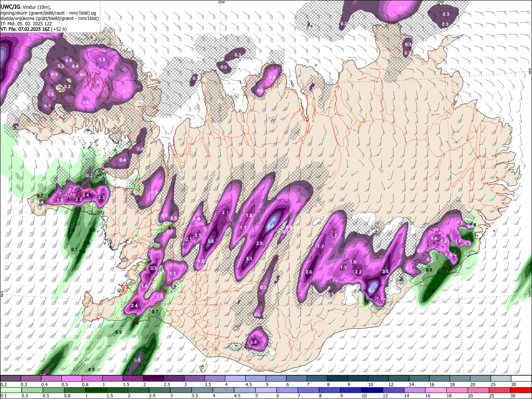Image resolution: width=532 pixels, height=399 pixels.
Task: Click the snow scale swatch between 0.2 and 0.3
Action: [x=10, y=379]
